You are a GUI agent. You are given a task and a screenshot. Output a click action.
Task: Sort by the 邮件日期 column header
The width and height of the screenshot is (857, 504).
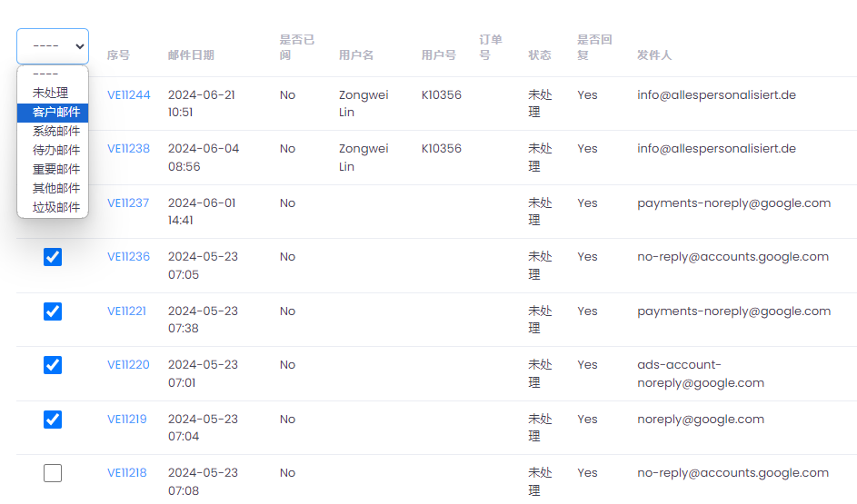point(191,55)
